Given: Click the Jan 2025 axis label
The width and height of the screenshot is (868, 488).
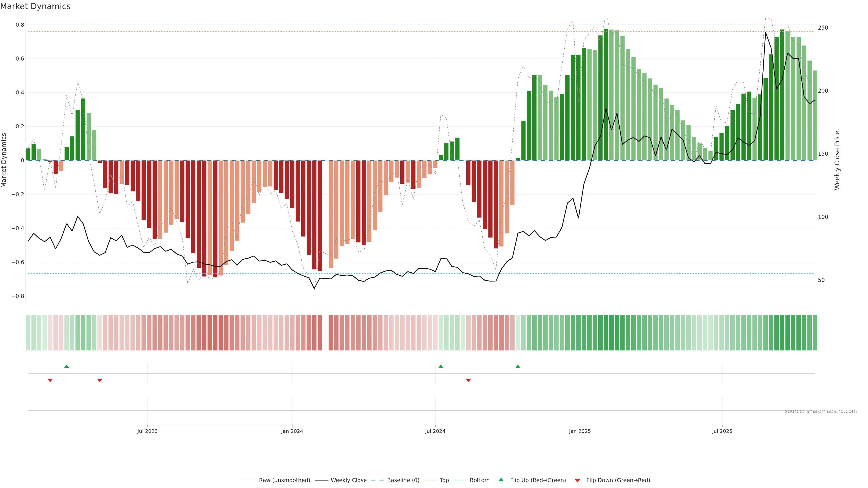Looking at the screenshot, I should pos(580,431).
